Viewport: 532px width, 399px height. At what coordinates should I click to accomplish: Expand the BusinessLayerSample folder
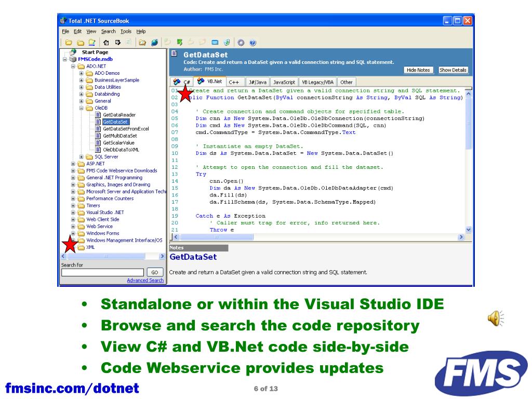(82, 80)
